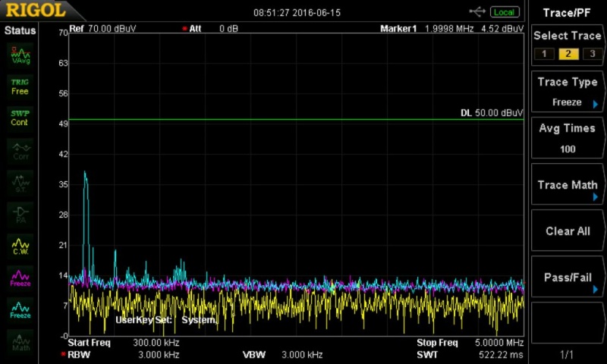Expand the Trace Math submenu
The image size is (607, 364).
click(568, 185)
